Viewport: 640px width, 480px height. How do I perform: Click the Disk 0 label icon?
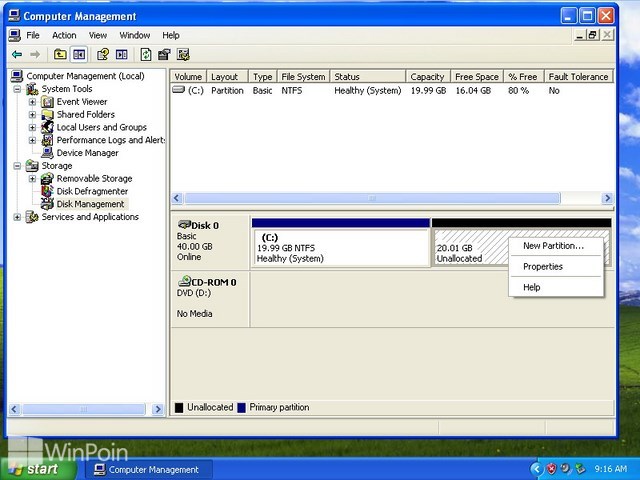[184, 225]
